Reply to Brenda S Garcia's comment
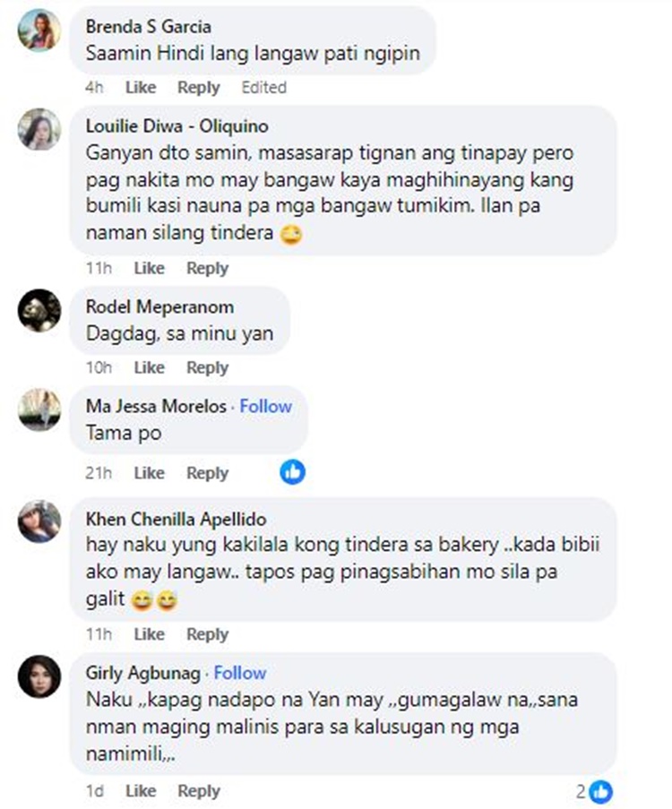 coord(198,87)
